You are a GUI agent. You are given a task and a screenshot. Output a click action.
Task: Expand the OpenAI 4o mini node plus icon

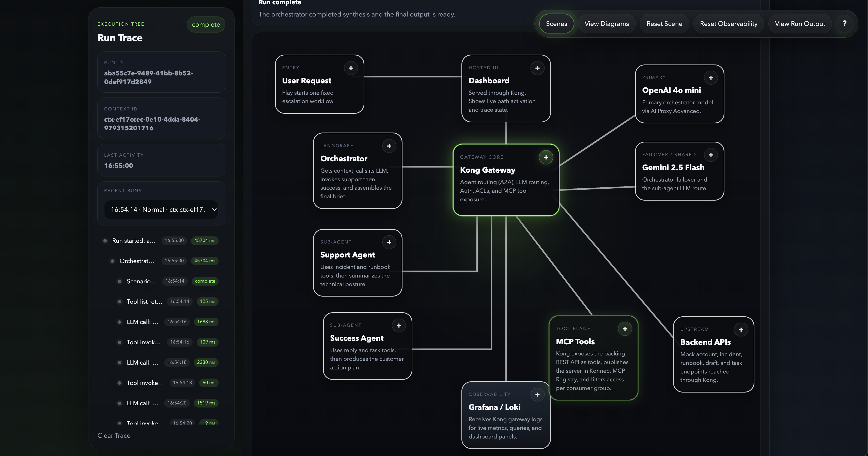(x=711, y=78)
